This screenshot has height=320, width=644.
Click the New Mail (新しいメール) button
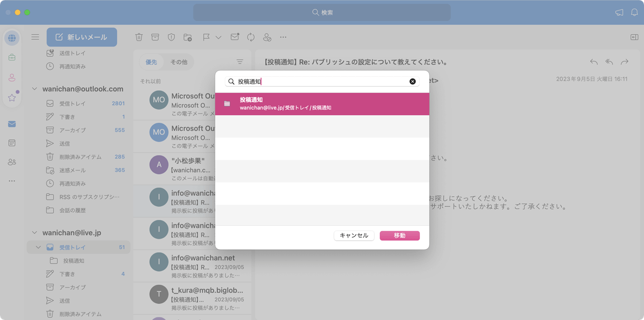click(82, 37)
